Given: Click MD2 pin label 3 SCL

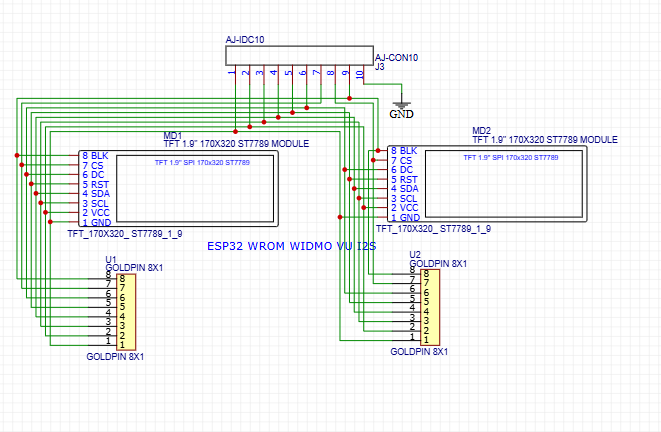Looking at the screenshot, I should [404, 199].
